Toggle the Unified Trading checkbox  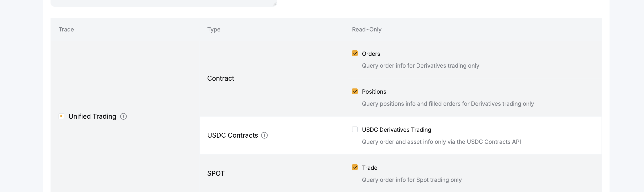[61, 116]
